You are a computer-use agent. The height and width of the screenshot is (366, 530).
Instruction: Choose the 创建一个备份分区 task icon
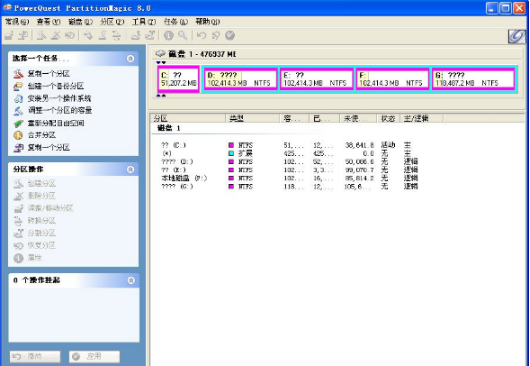click(x=18, y=86)
